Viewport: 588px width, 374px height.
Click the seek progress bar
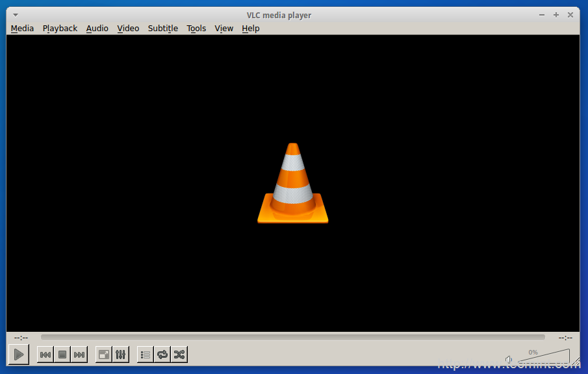coord(293,337)
